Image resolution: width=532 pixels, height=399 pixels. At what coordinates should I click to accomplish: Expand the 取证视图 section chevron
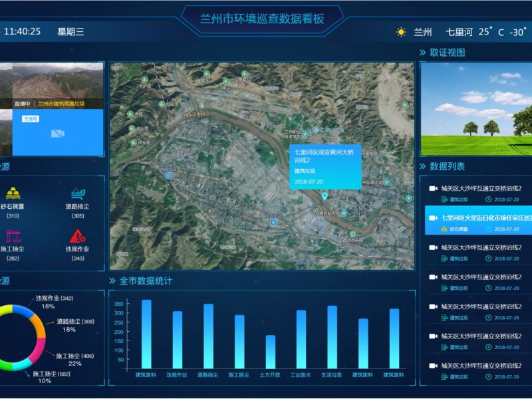click(422, 53)
